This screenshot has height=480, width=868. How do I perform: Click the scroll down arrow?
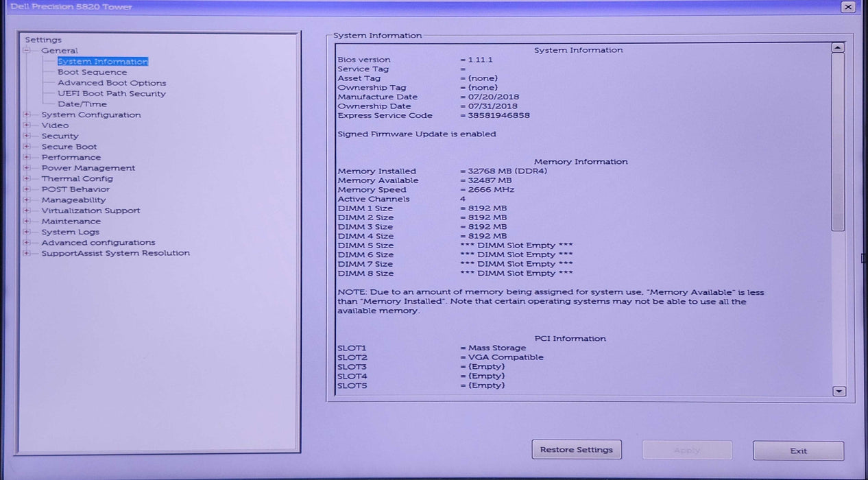838,391
